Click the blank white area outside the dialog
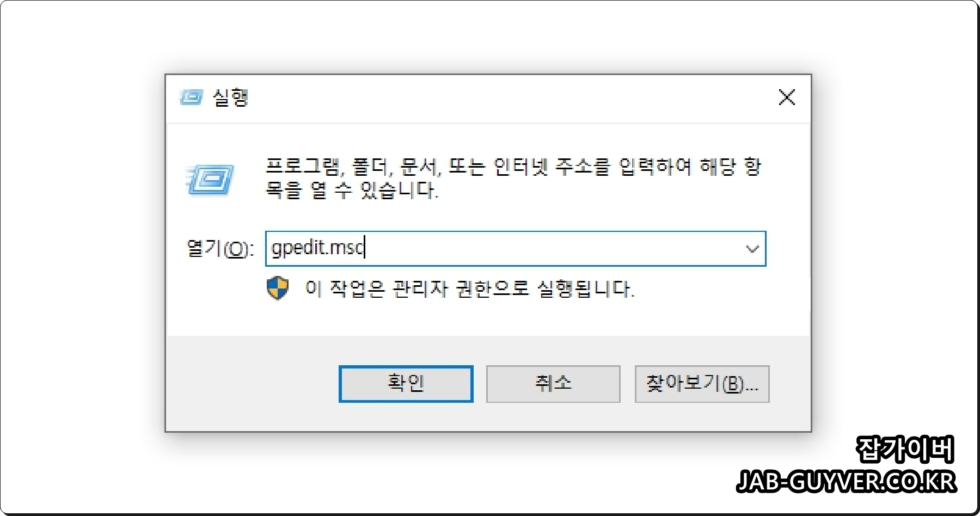The width and height of the screenshot is (980, 516). (82, 256)
